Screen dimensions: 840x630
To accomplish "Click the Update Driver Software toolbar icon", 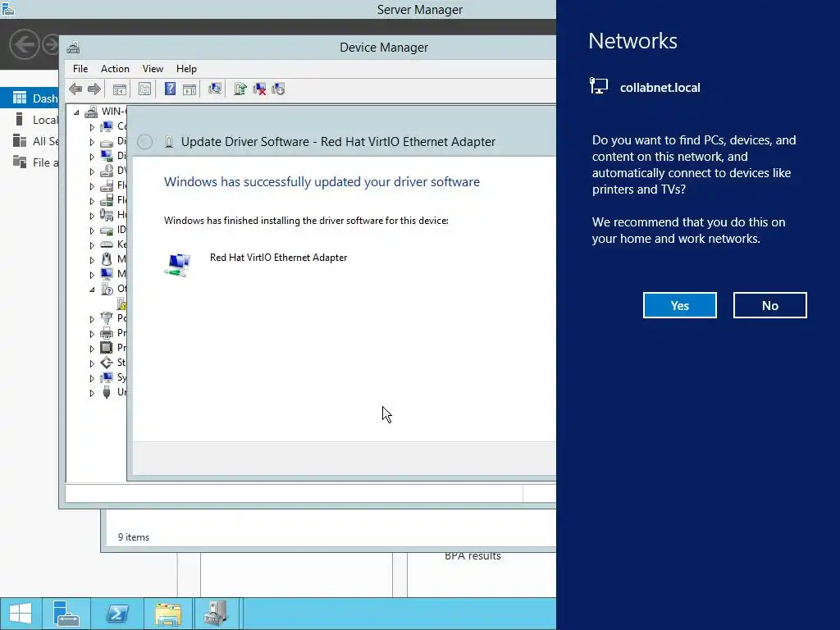I will [x=240, y=89].
